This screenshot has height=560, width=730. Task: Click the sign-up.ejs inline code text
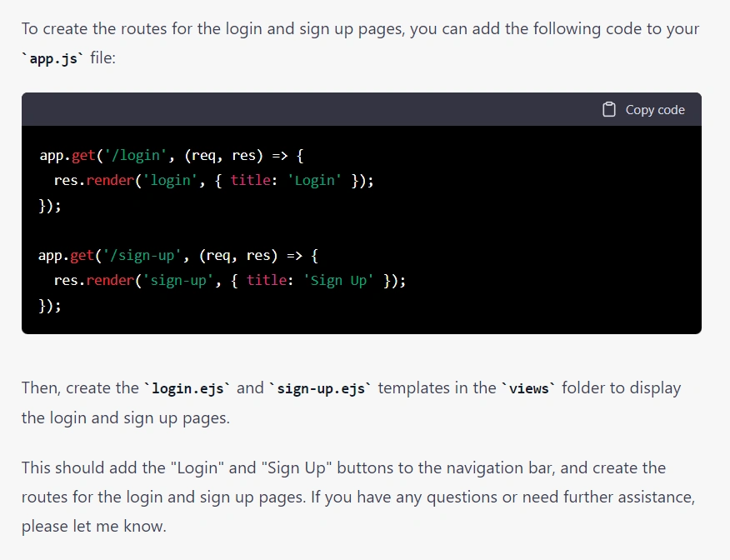(321, 388)
